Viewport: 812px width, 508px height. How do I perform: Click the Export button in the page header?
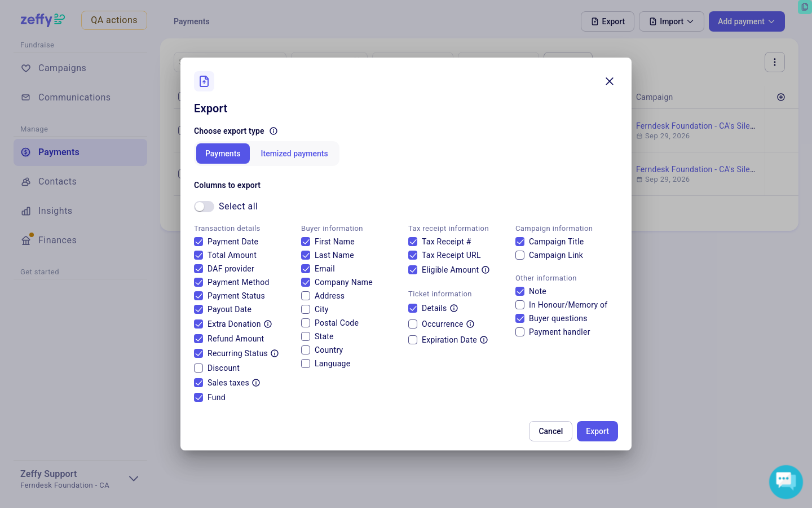[x=607, y=21]
